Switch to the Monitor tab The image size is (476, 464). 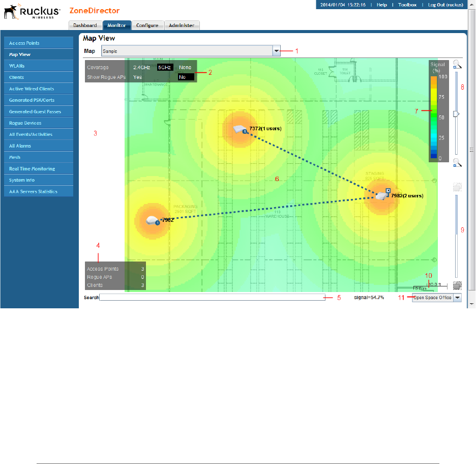click(x=116, y=25)
